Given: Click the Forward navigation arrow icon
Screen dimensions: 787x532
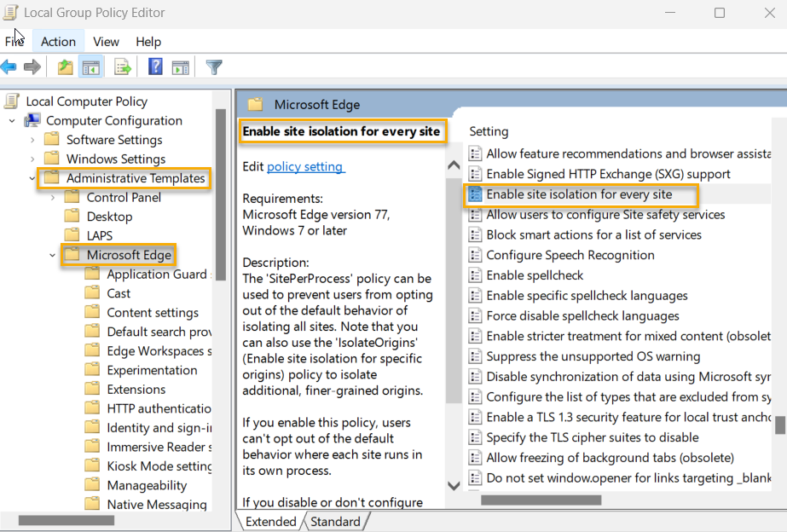Looking at the screenshot, I should click(32, 66).
